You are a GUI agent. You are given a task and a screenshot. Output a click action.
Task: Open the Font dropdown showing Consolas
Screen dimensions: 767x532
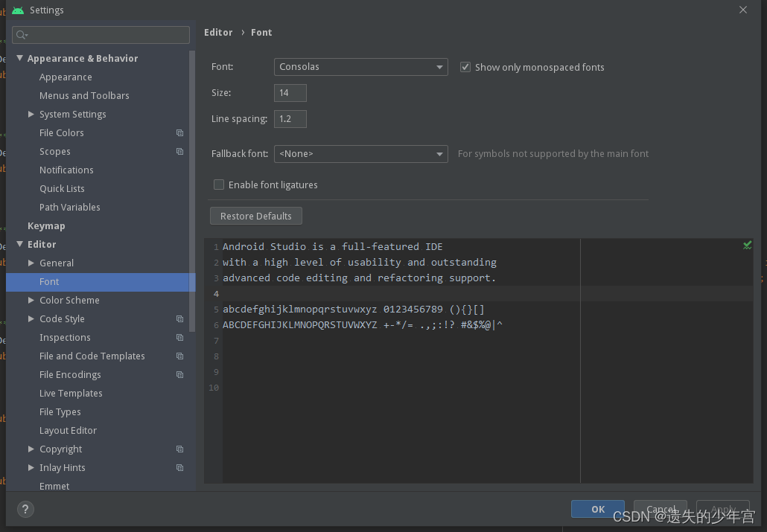(x=360, y=67)
